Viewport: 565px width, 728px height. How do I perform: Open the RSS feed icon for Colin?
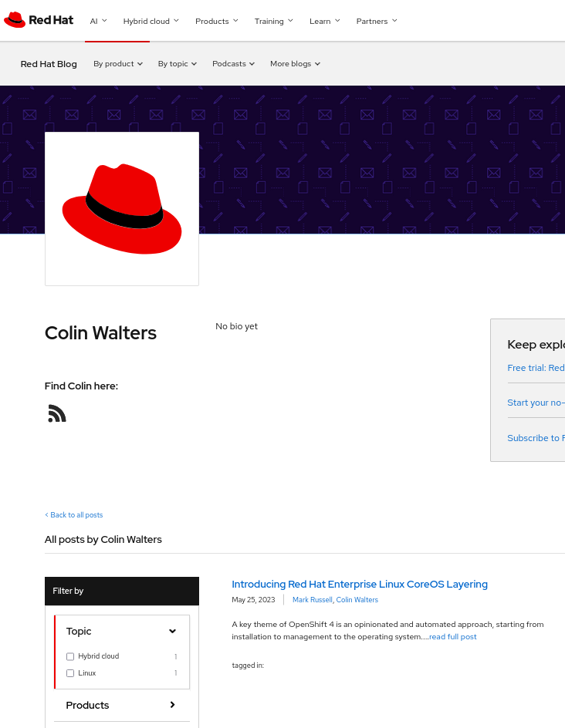tap(57, 413)
